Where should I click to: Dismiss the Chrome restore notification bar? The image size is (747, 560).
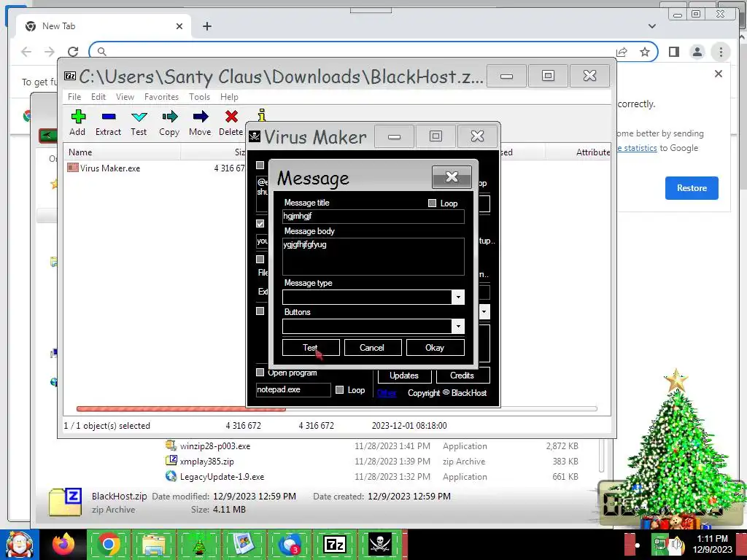(719, 74)
